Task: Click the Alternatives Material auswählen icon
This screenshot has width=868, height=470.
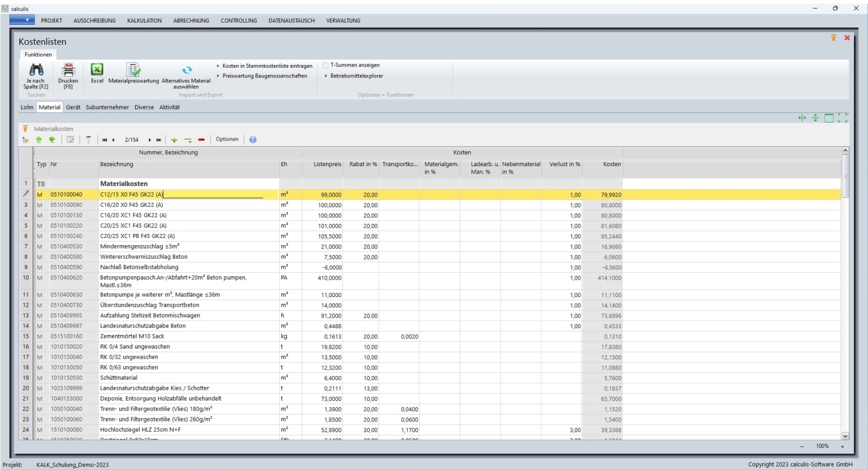Action: coord(186,70)
